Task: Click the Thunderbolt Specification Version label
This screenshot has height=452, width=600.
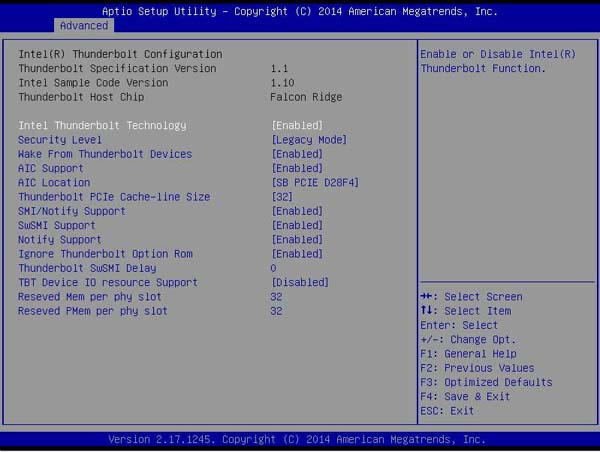Action: [x=117, y=69]
